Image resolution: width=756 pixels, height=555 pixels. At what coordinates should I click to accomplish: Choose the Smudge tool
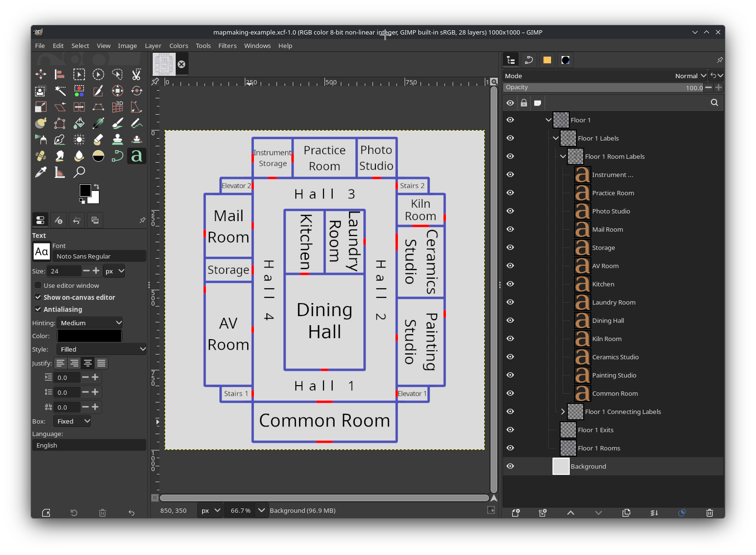(x=60, y=156)
